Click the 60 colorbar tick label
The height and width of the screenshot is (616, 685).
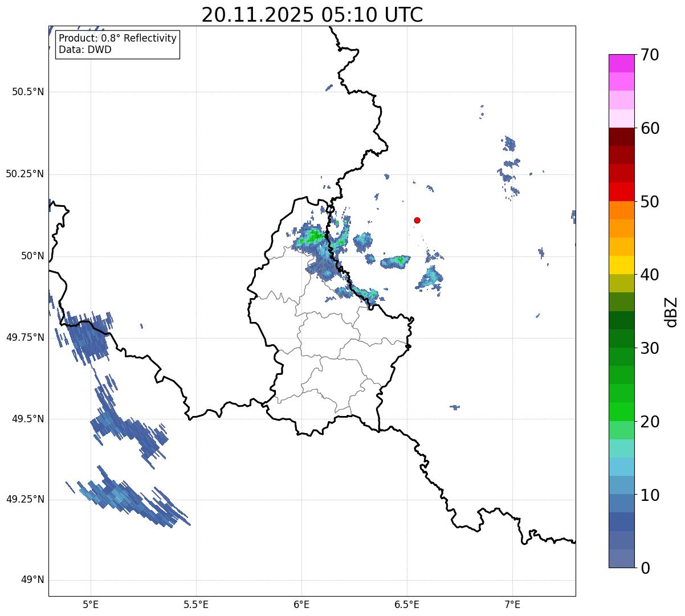(650, 128)
